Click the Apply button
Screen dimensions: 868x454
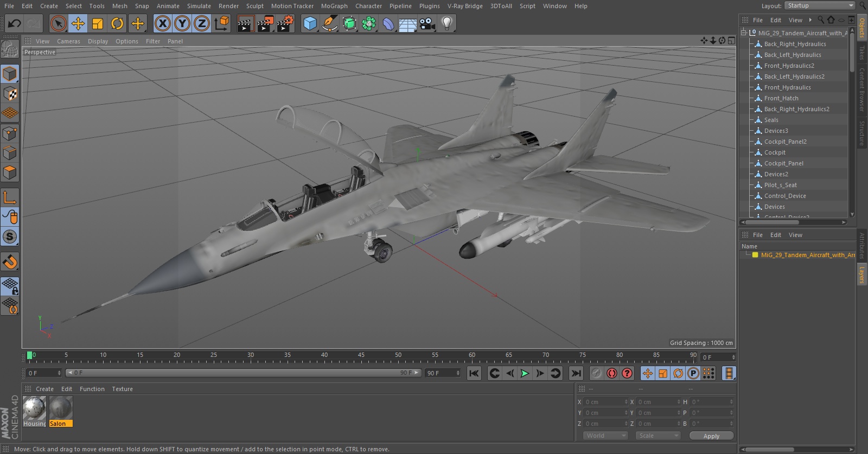point(711,436)
